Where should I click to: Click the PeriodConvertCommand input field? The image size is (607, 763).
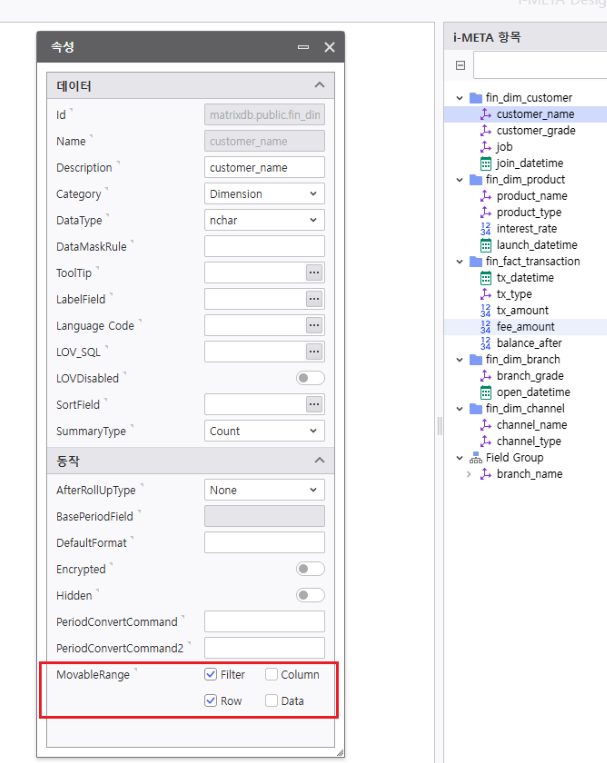264,621
